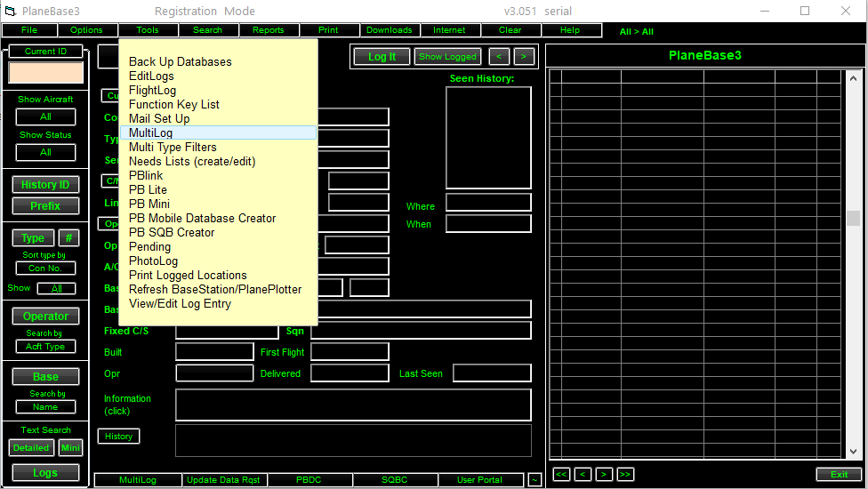Toggle the Show Status 'All' selector
Screen dimensions: 868x489
point(45,152)
